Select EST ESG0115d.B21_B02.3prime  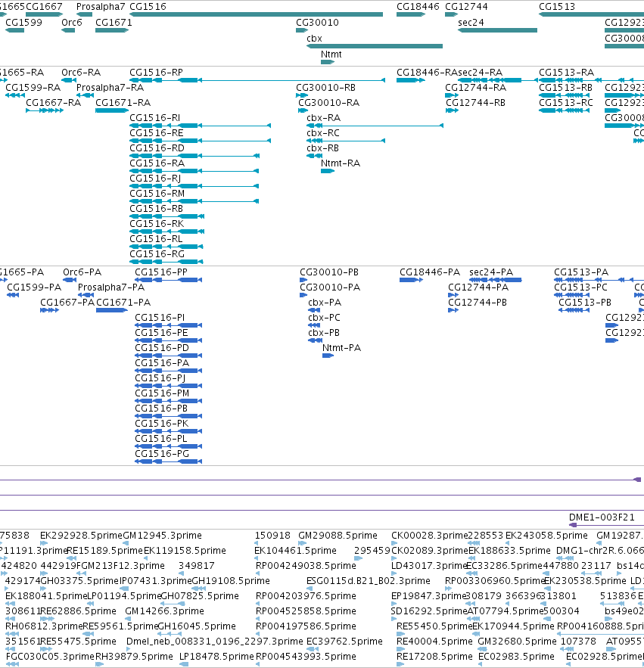[x=369, y=581]
